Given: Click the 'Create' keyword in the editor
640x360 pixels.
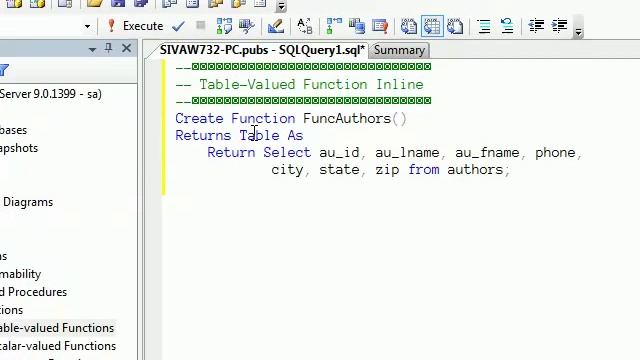Looking at the screenshot, I should 199,118.
